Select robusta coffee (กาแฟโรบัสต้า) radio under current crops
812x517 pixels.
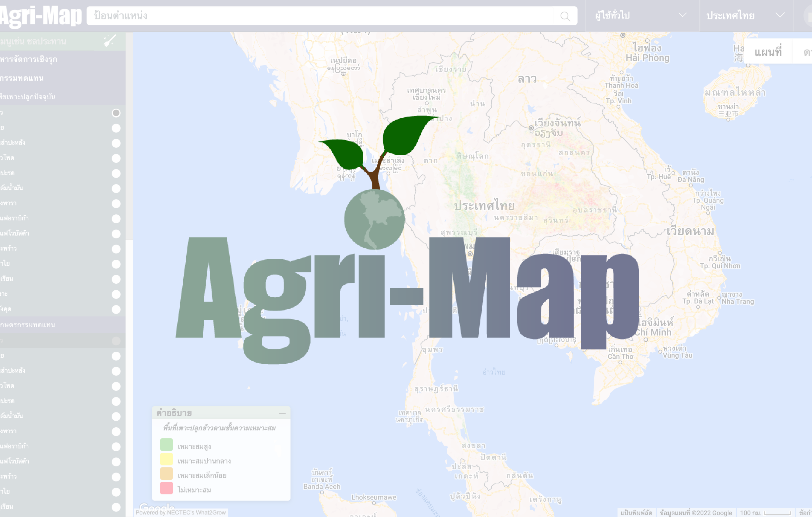[116, 234]
